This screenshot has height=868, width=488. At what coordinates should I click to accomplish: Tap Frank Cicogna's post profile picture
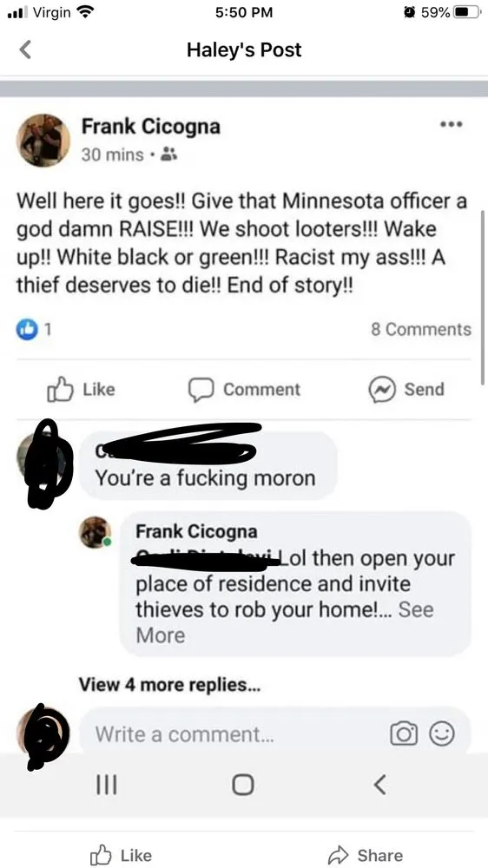click(x=43, y=141)
